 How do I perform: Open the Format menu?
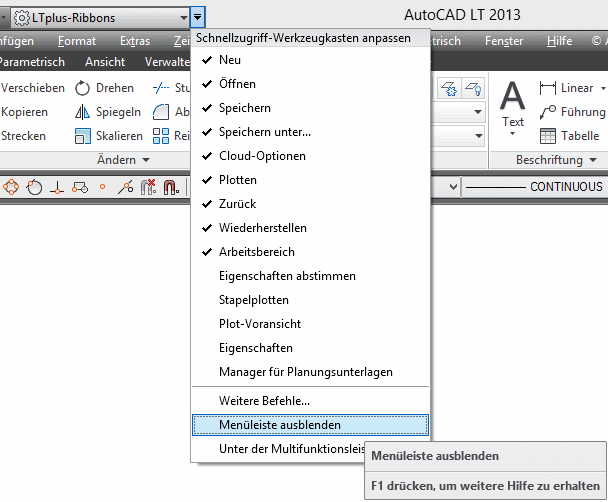coord(77,41)
